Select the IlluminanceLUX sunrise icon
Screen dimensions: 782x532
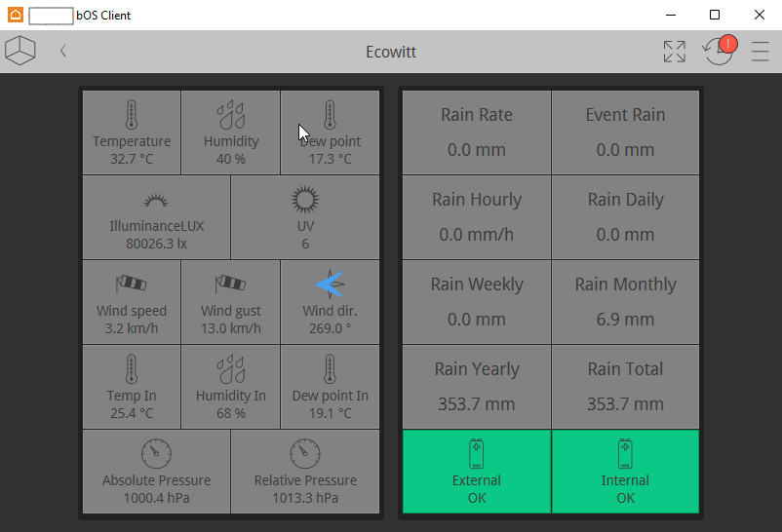[x=156, y=200]
